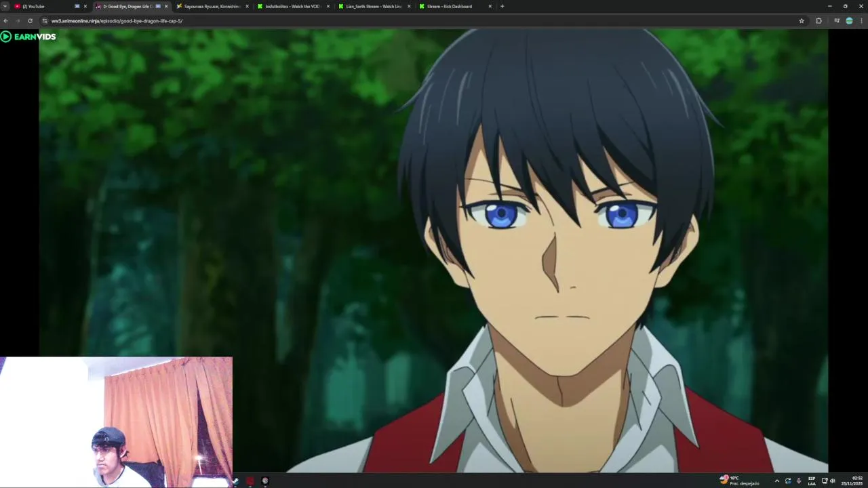Switch to the losfutbolitos Watch the VOD tab
The height and width of the screenshot is (488, 868).
point(292,6)
